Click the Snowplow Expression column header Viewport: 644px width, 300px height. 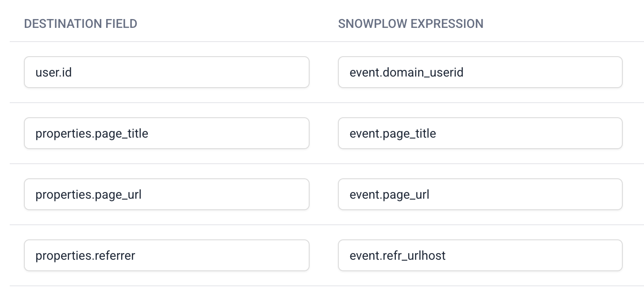click(x=410, y=24)
